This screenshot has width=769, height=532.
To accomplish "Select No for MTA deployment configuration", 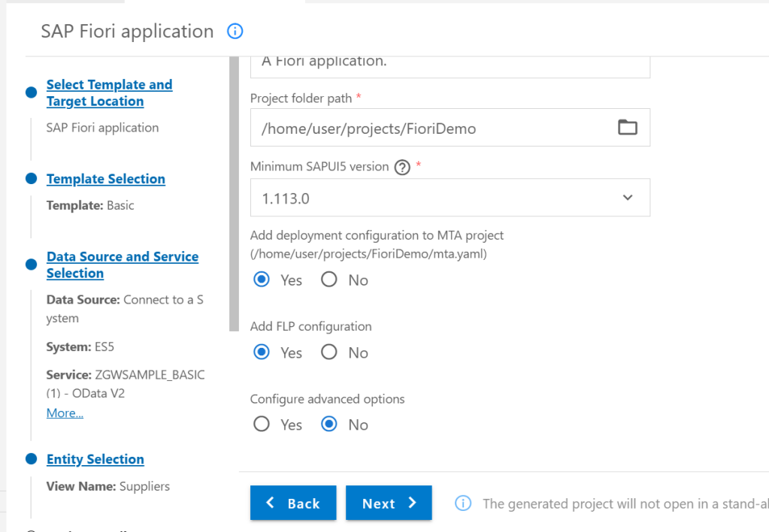I will coord(329,280).
